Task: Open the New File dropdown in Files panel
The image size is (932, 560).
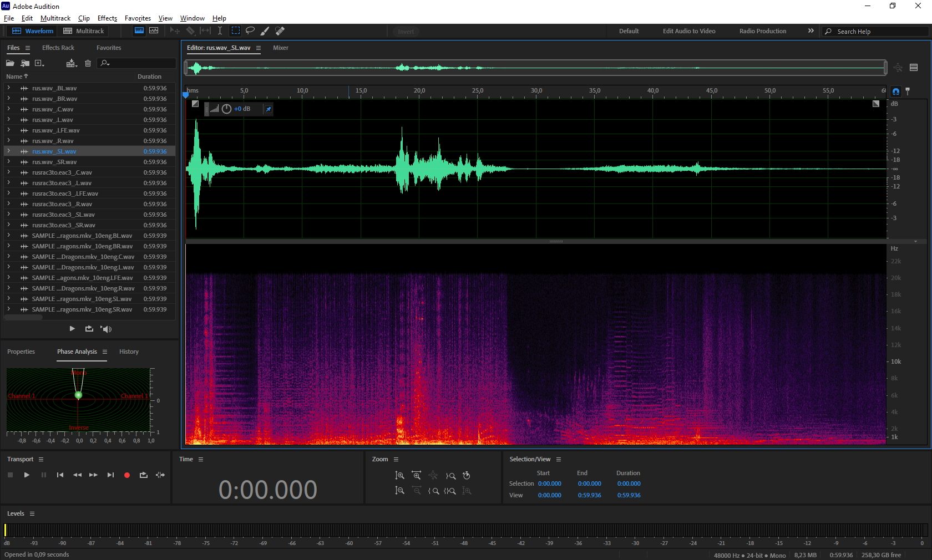Action: [39, 63]
